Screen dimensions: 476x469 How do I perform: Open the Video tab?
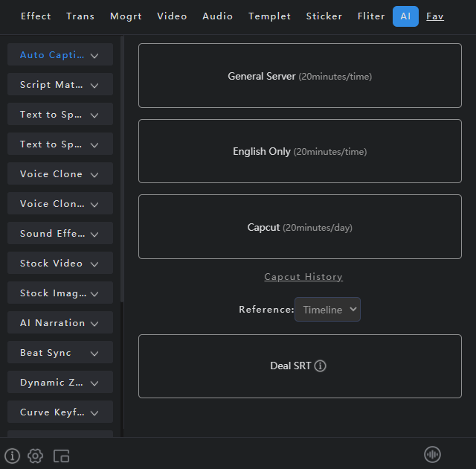[172, 16]
